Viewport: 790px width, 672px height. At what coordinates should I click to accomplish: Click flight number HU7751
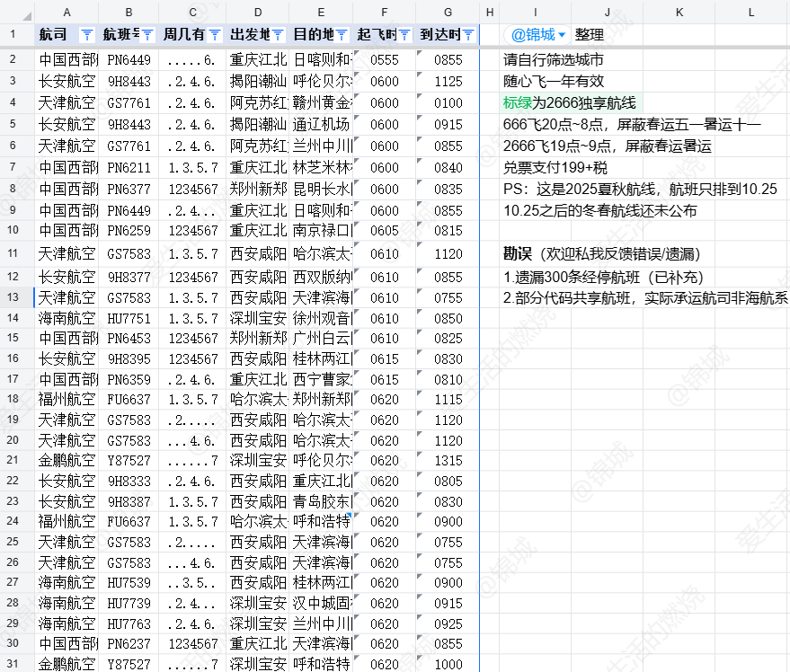(129, 318)
